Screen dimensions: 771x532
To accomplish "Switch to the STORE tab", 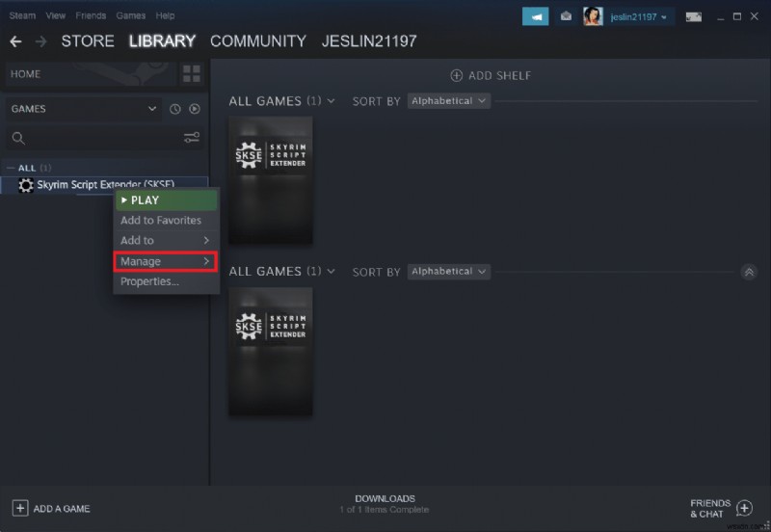I will 88,40.
